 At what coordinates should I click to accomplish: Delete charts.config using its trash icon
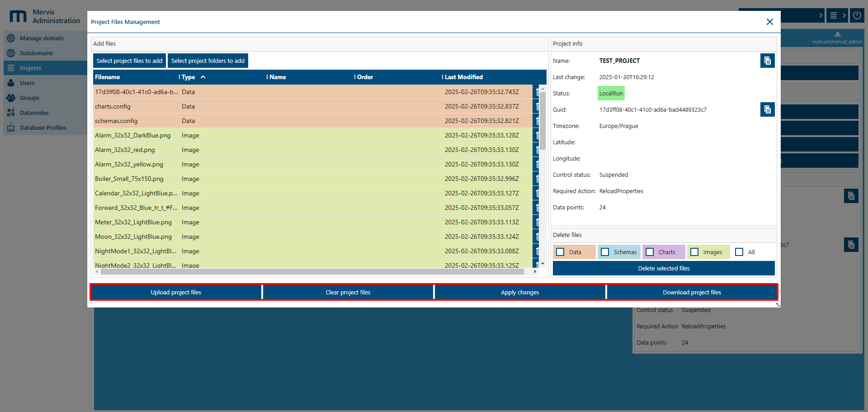tap(537, 106)
